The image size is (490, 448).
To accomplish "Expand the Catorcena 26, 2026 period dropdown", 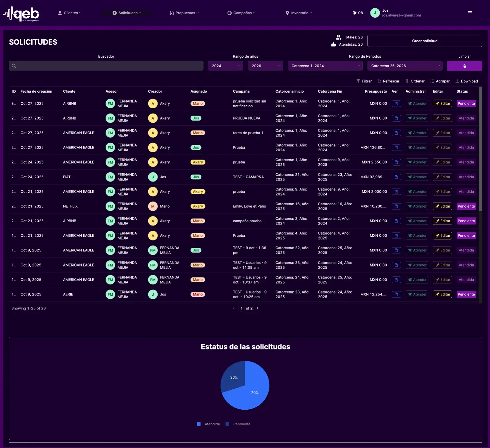I will tap(405, 66).
